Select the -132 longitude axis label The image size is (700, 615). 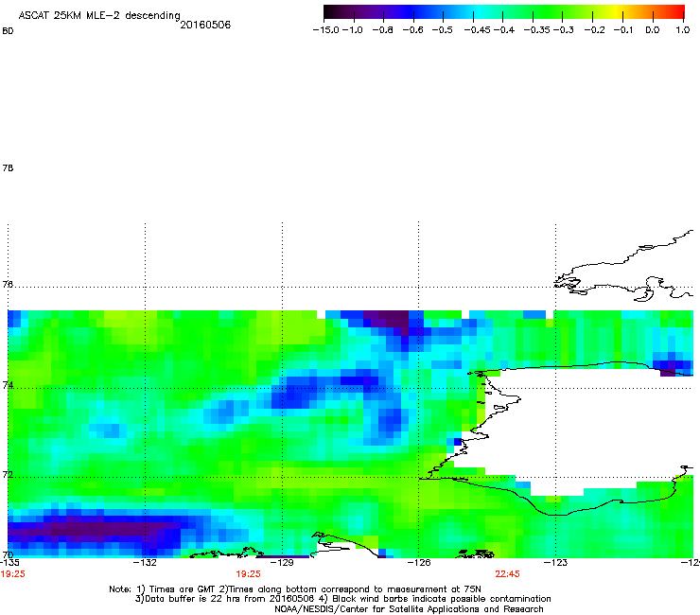(145, 562)
